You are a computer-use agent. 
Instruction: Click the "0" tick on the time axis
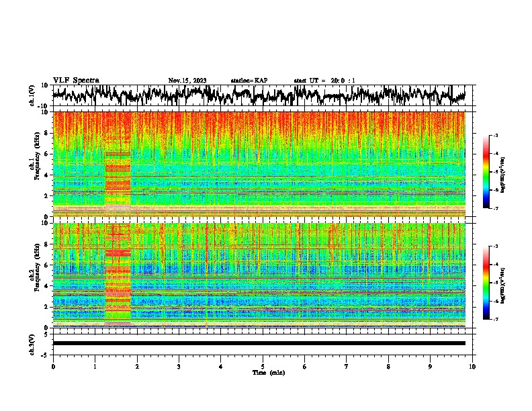[x=53, y=367]
